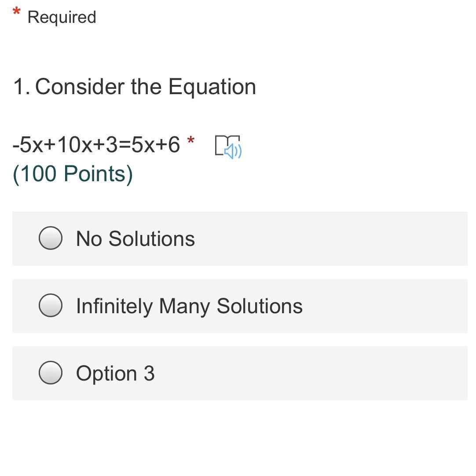476x476 pixels.
Task: Click the 'Required' note at top
Action: 62,17
